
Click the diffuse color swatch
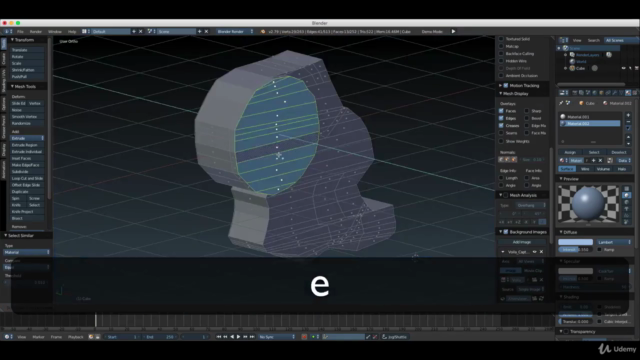[576, 242]
